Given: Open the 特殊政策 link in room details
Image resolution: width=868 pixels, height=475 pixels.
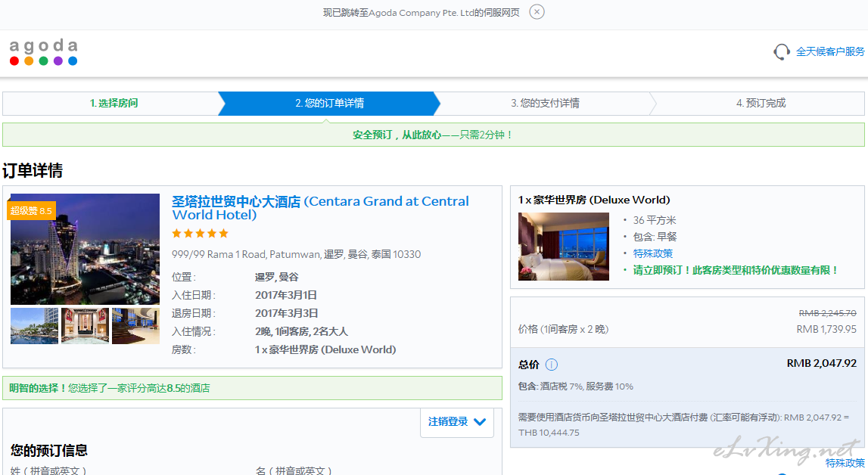Looking at the screenshot, I should (x=653, y=253).
